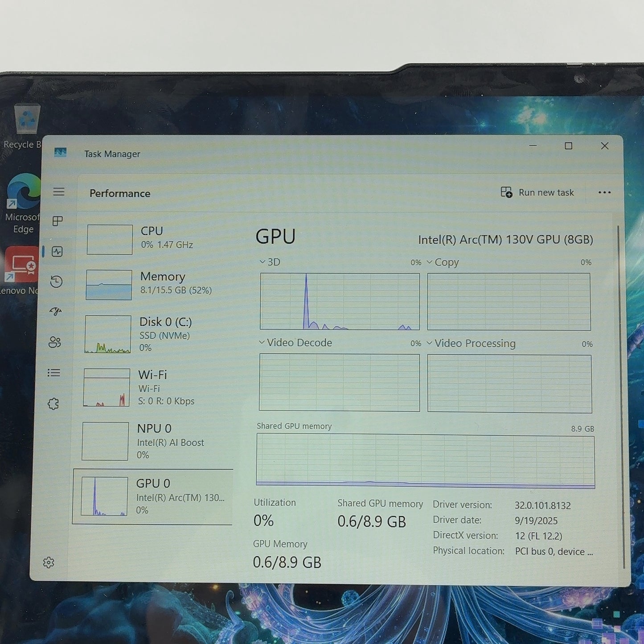Click the GPU Memory 0.6/8.9 GB value
Screen dimensions: 644x644
[x=287, y=562]
